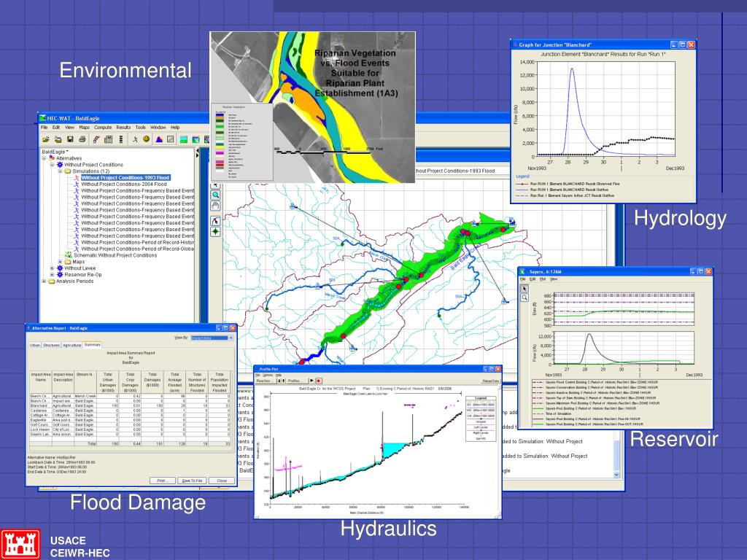The height and width of the screenshot is (560, 747).
Task: Click Close button in Alternative Report
Action: 222,481
